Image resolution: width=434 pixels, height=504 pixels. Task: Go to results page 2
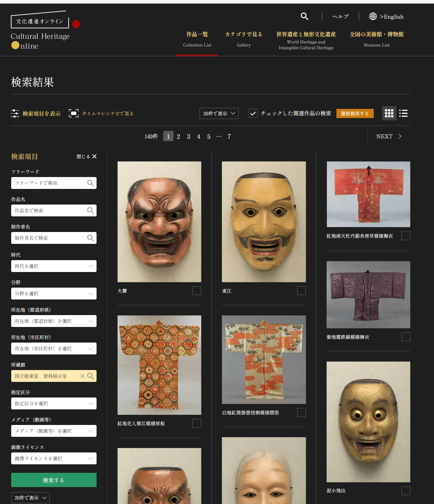pyautogui.click(x=179, y=136)
